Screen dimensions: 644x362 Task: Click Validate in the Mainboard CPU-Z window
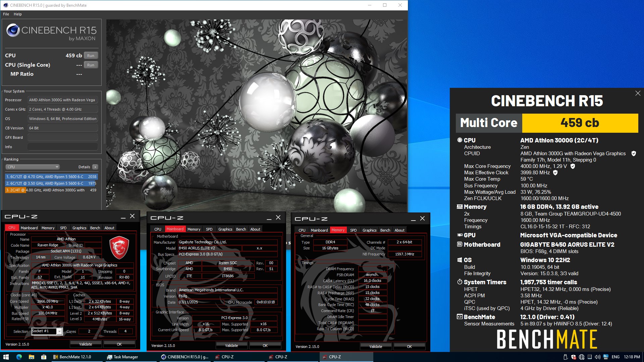point(231,346)
